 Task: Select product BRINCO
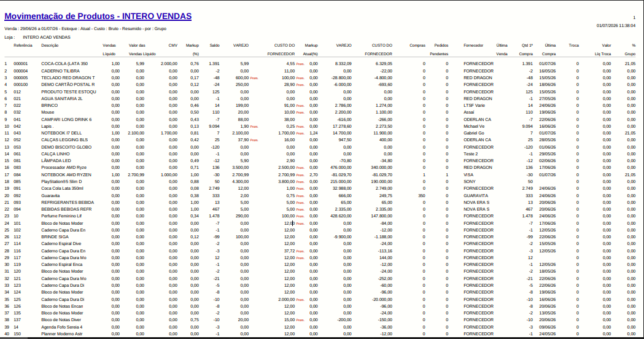49,106
